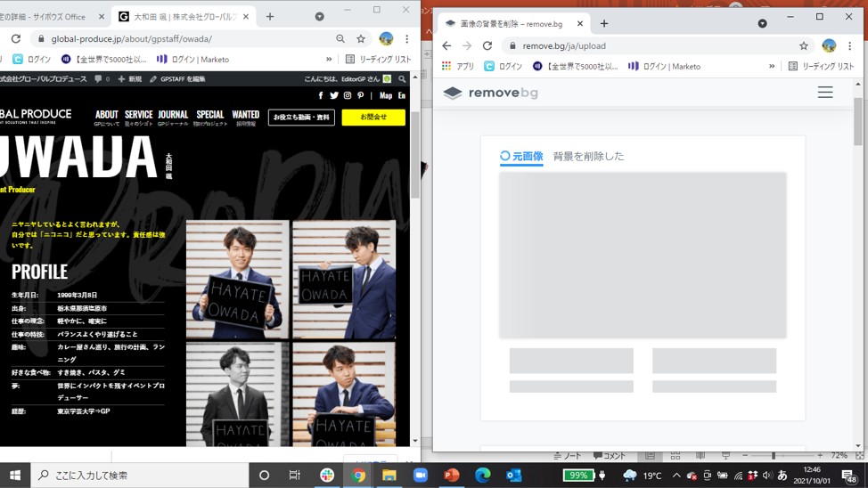Select 元画像 tab on remove.bg

point(521,157)
